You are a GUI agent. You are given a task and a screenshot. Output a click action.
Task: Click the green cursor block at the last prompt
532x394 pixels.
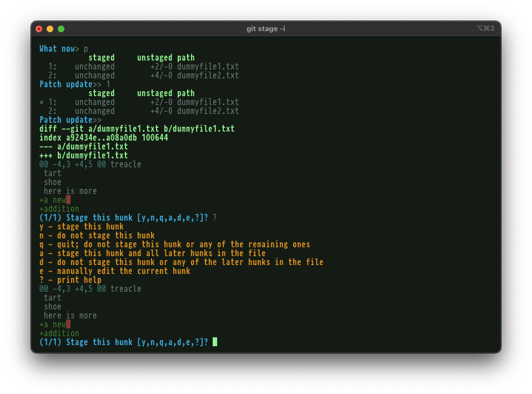click(215, 342)
